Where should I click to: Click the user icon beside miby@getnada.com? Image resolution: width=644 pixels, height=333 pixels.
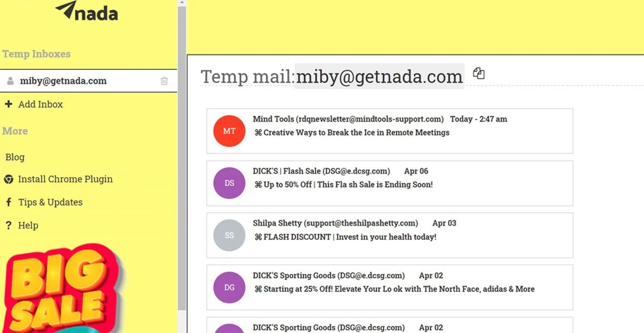pos(10,81)
